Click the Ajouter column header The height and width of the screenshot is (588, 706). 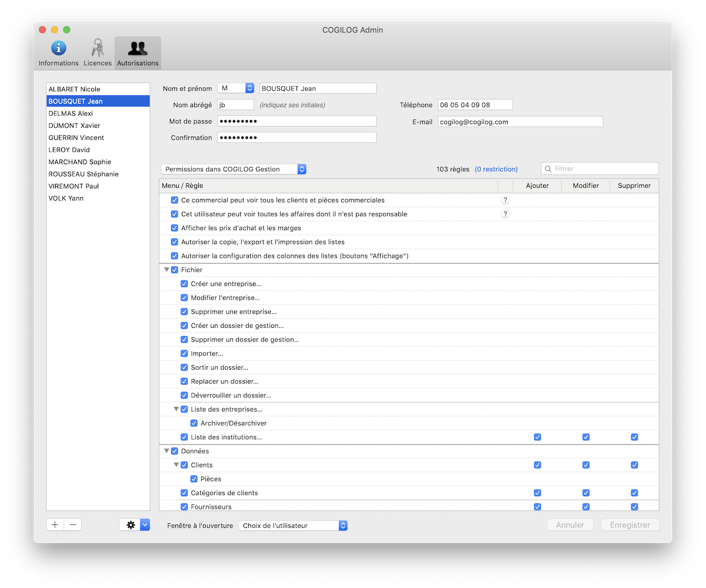pos(537,185)
